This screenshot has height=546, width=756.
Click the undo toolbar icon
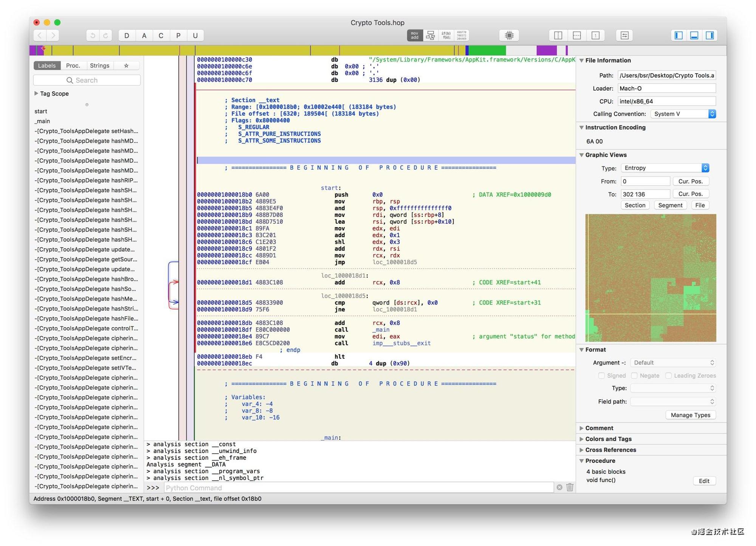point(92,36)
